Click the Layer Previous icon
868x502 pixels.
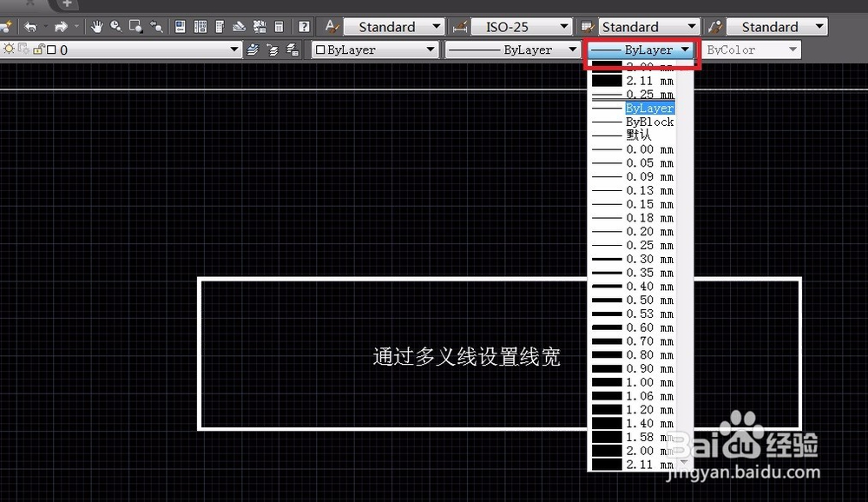click(x=273, y=50)
